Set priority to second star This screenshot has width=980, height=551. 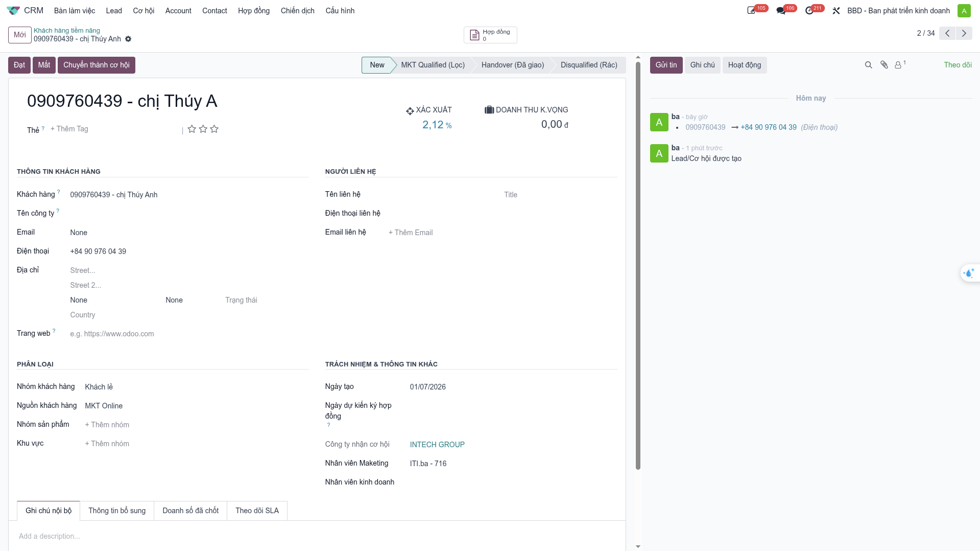(203, 129)
